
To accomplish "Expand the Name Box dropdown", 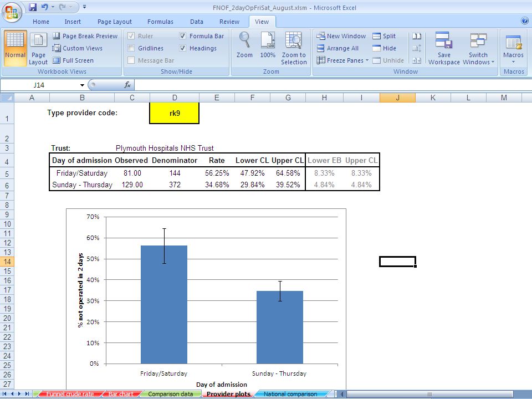I will coord(82,85).
